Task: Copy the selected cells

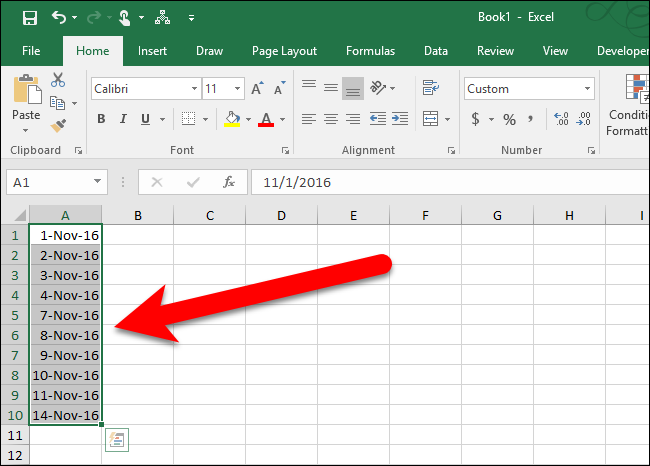Action: pos(57,103)
